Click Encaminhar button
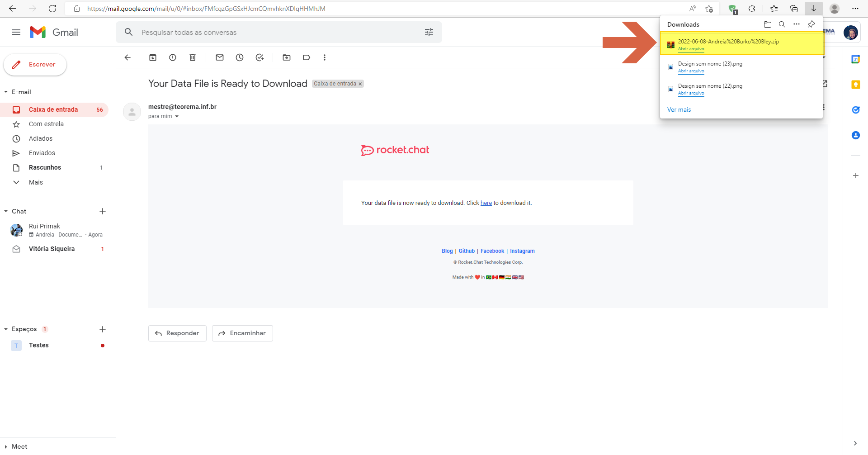This screenshot has width=868, height=455. click(242, 333)
